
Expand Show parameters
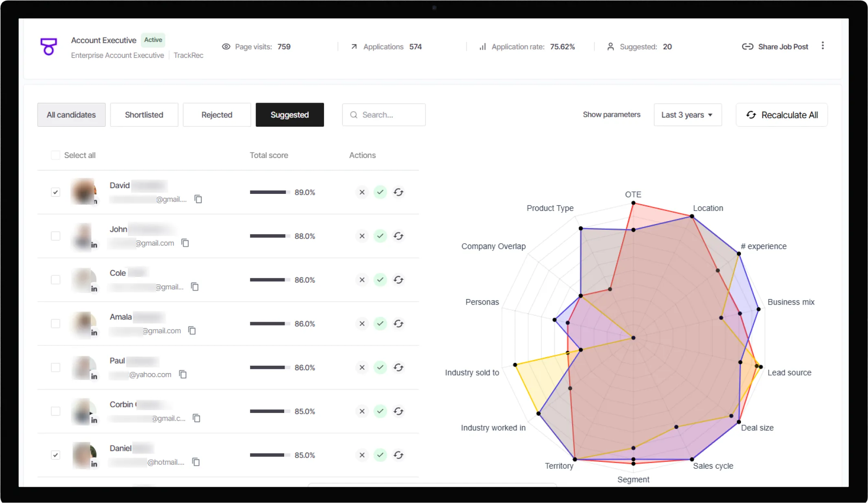click(x=611, y=115)
